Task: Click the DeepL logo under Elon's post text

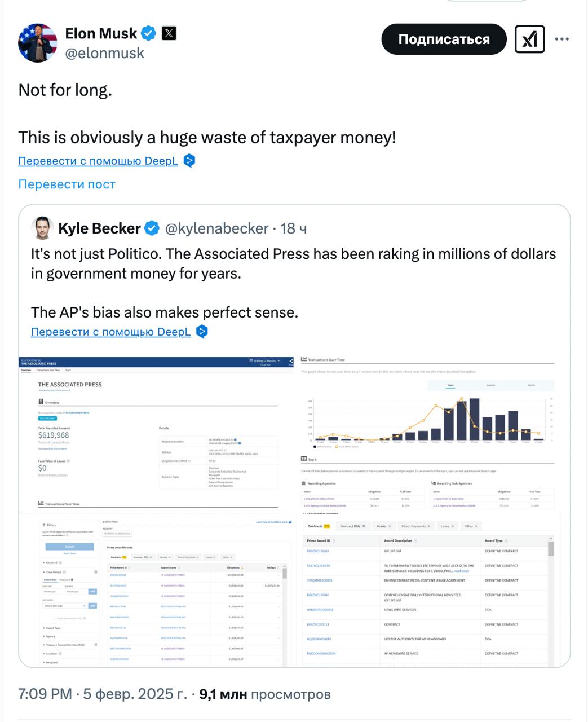Action: 190,161
